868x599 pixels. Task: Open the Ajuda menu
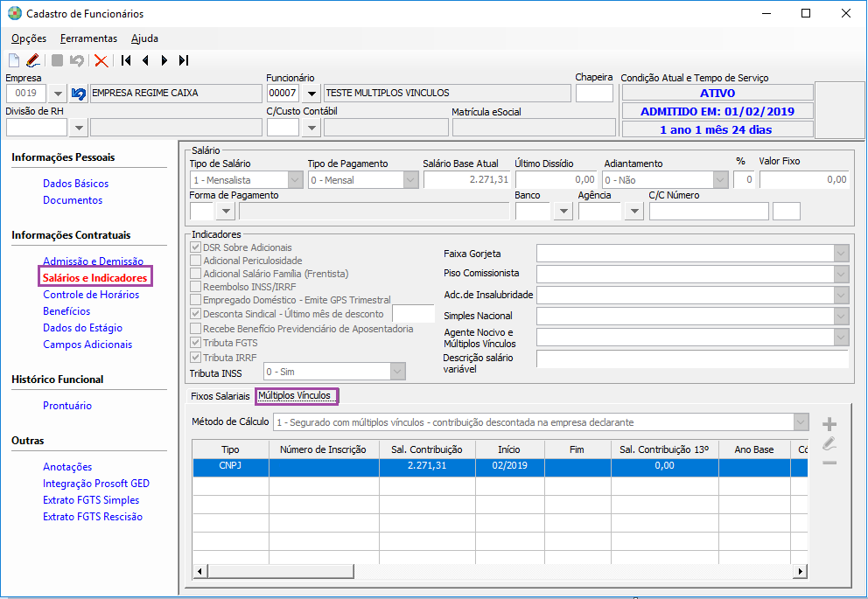tap(144, 38)
